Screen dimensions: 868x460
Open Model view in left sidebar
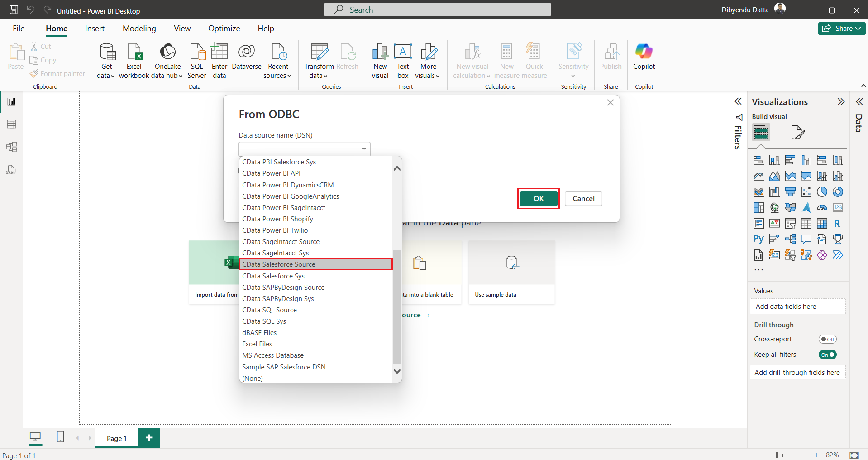pos(11,147)
